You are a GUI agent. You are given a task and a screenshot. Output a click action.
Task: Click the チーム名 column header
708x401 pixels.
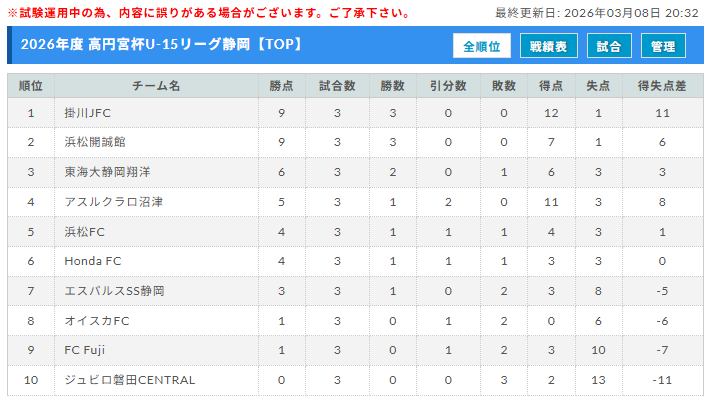[x=156, y=86]
